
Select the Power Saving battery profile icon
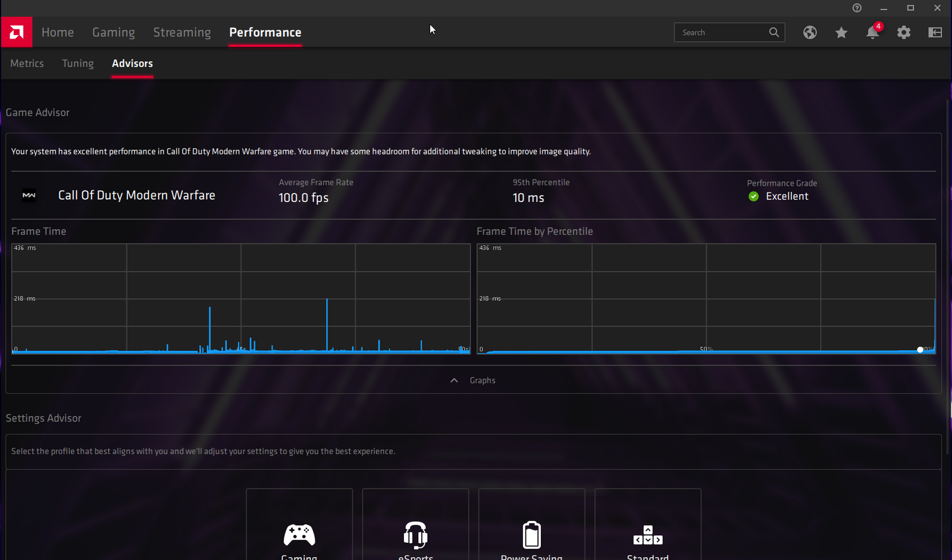click(532, 534)
